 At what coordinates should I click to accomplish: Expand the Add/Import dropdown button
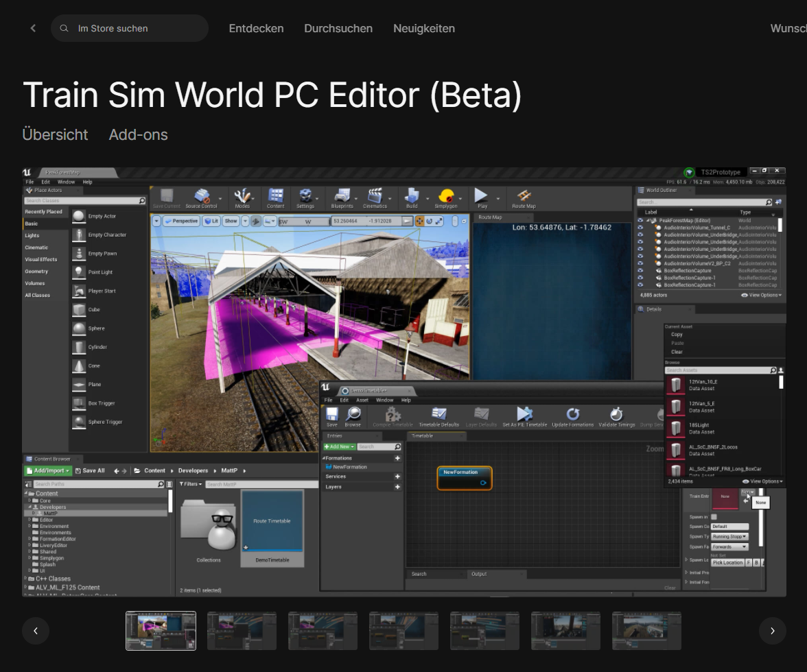48,470
